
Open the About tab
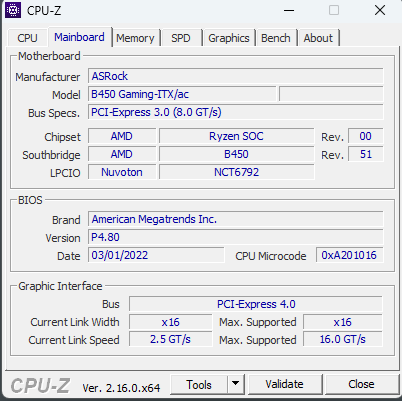(x=318, y=38)
